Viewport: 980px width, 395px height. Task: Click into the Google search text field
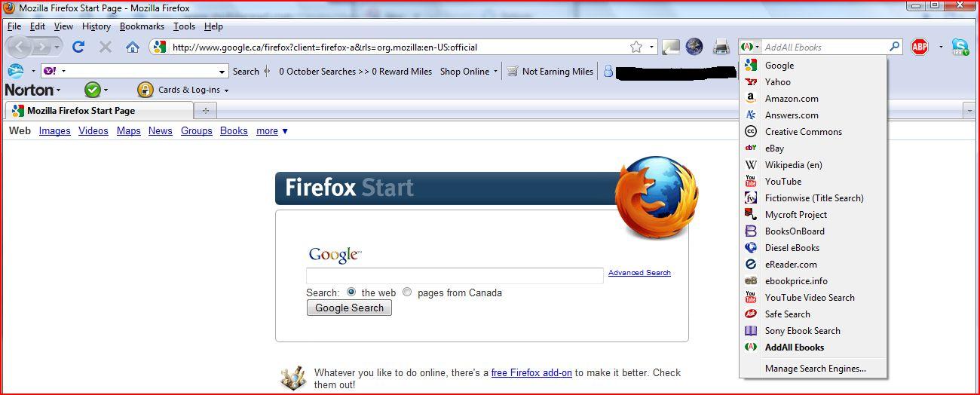coord(455,275)
